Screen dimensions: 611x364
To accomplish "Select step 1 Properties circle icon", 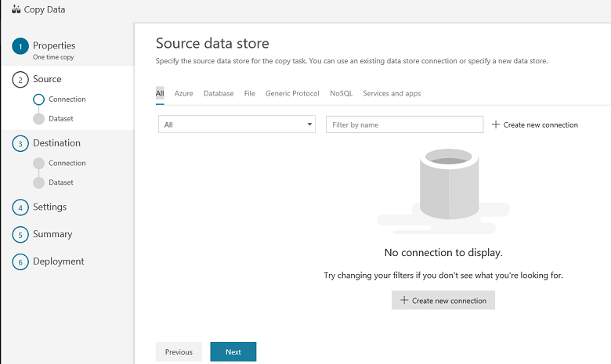I will coord(20,46).
